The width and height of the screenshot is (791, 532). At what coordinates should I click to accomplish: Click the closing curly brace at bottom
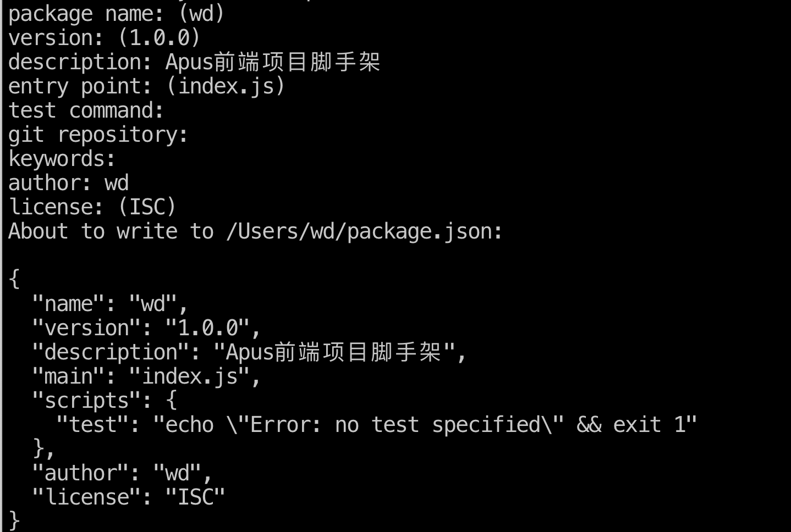(15, 520)
